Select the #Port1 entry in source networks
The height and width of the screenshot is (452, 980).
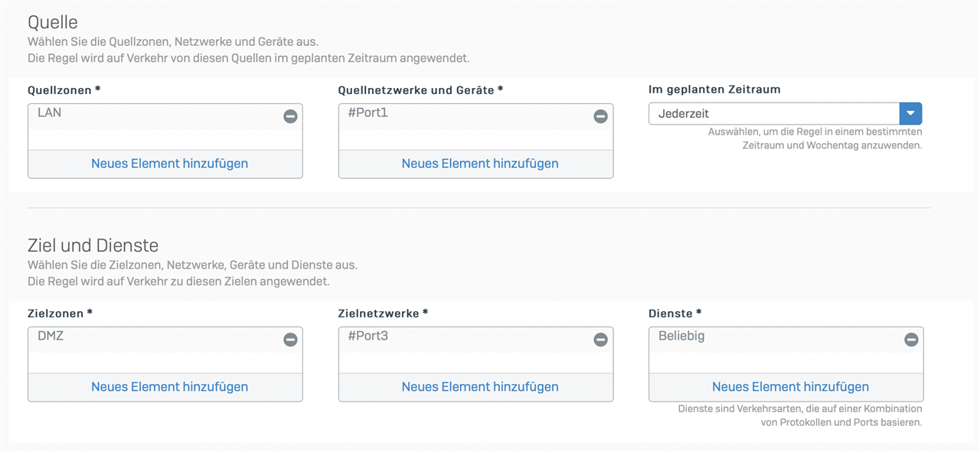[368, 112]
